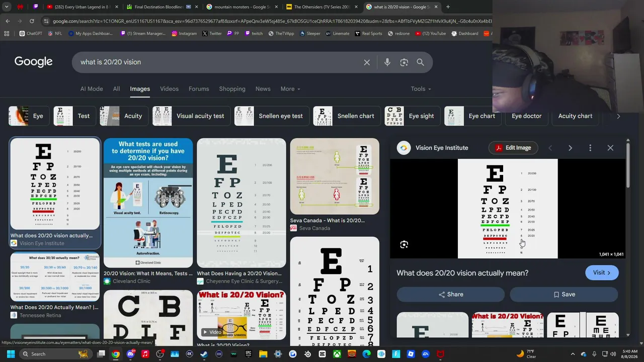
Task: Open the tab search dropdown in Chrome
Action: pos(7,7)
